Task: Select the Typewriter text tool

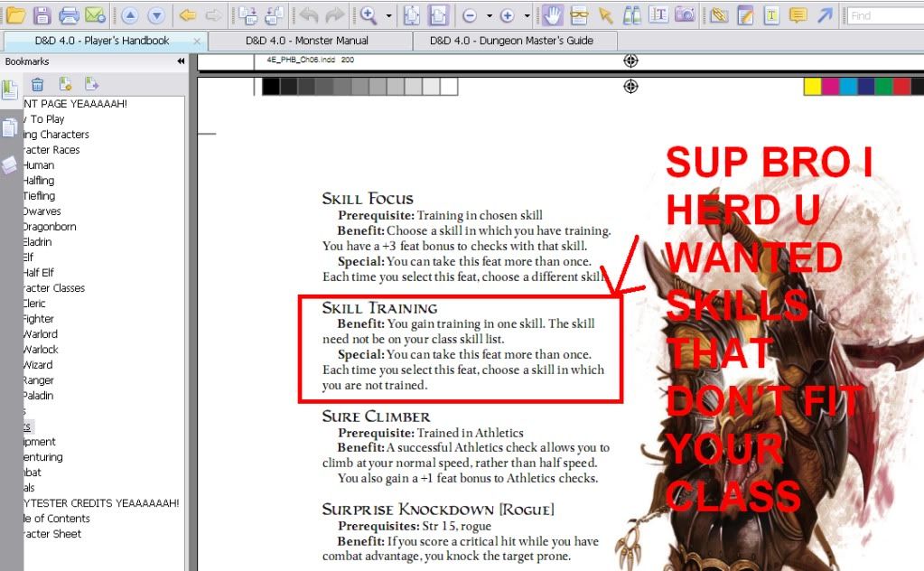Action: pyautogui.click(x=771, y=16)
